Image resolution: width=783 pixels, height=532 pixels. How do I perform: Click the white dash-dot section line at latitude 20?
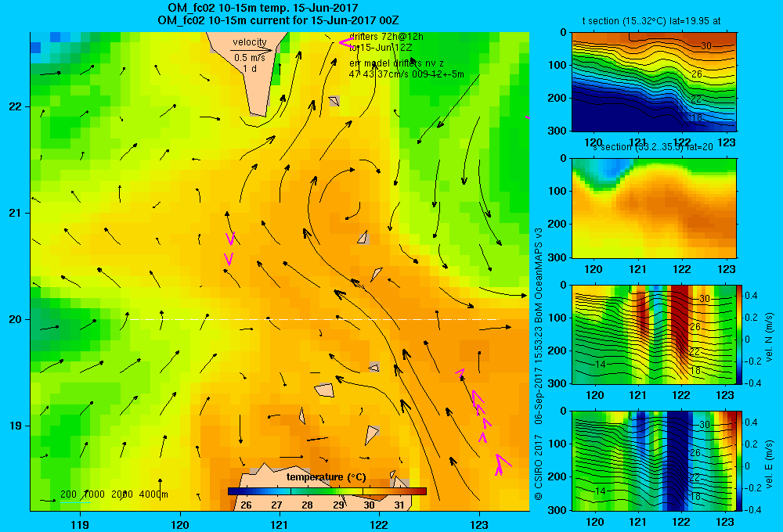click(x=312, y=319)
